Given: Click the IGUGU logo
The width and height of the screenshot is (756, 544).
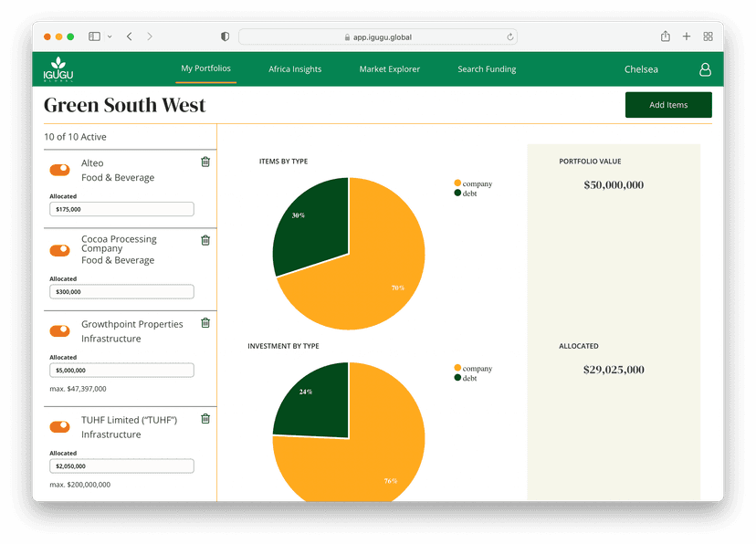Looking at the screenshot, I should point(58,68).
